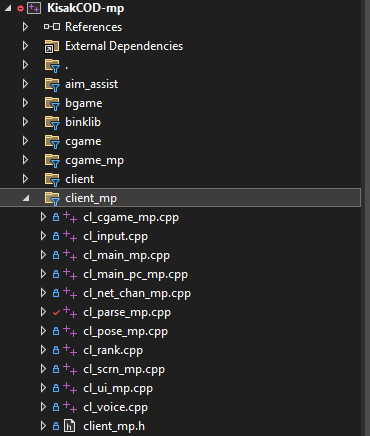This screenshot has width=370, height=436.
Task: Click the client filter folder icon
Action: (52, 179)
